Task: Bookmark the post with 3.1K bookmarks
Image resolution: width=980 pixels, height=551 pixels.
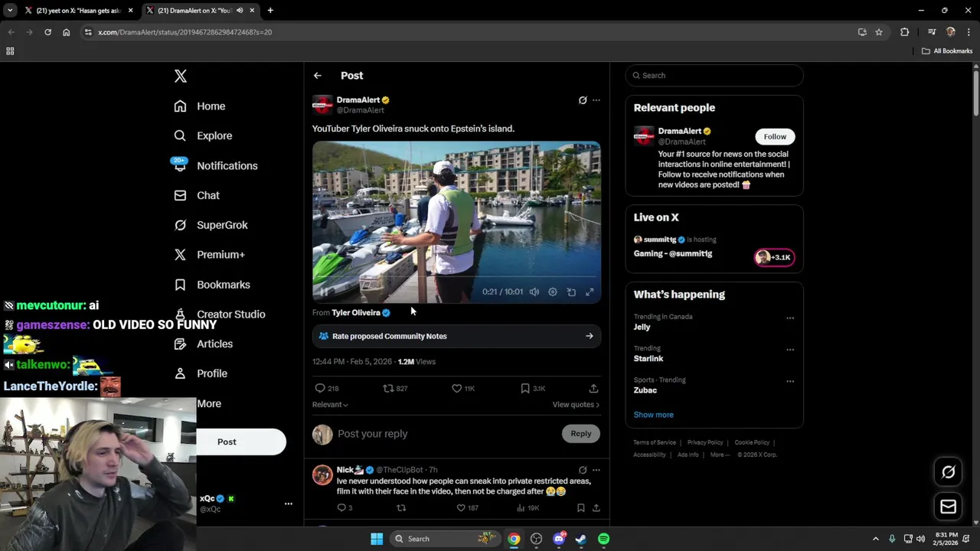Action: (533, 389)
